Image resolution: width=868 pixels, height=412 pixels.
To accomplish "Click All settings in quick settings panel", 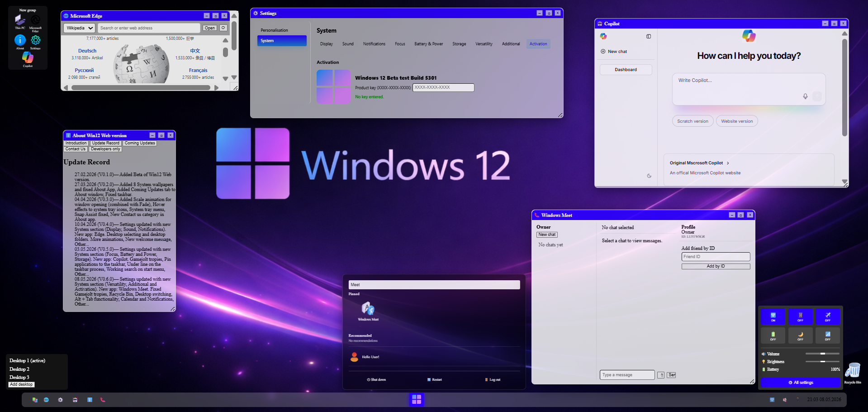I will [801, 383].
